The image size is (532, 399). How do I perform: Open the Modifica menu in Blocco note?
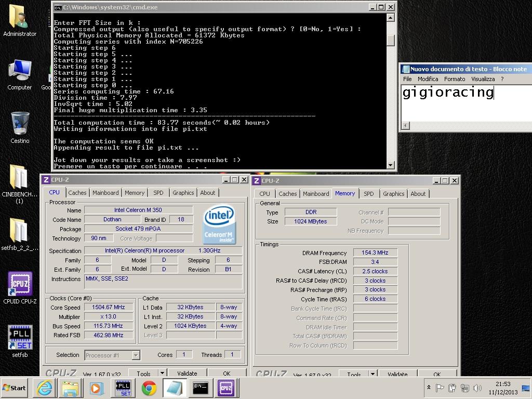pos(428,79)
